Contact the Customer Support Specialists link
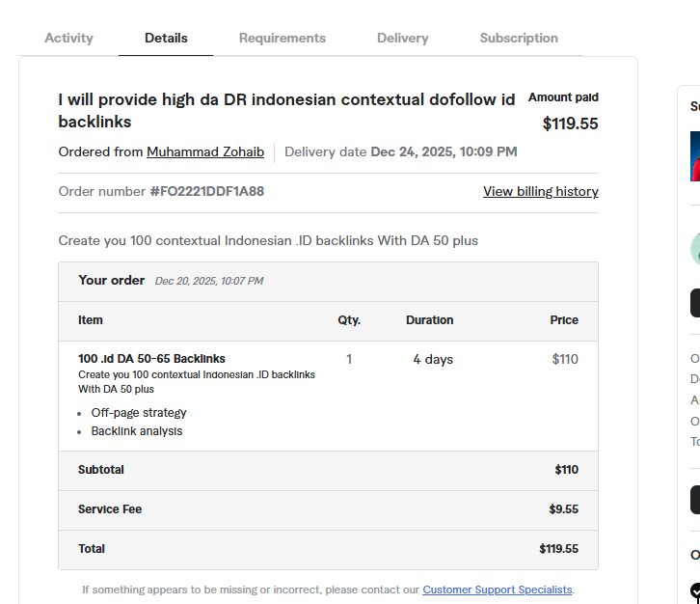 pyautogui.click(x=498, y=590)
